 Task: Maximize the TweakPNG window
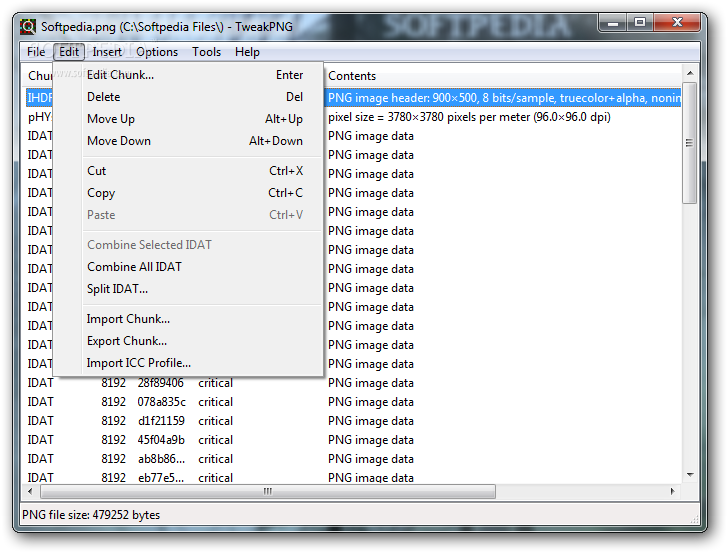640,23
